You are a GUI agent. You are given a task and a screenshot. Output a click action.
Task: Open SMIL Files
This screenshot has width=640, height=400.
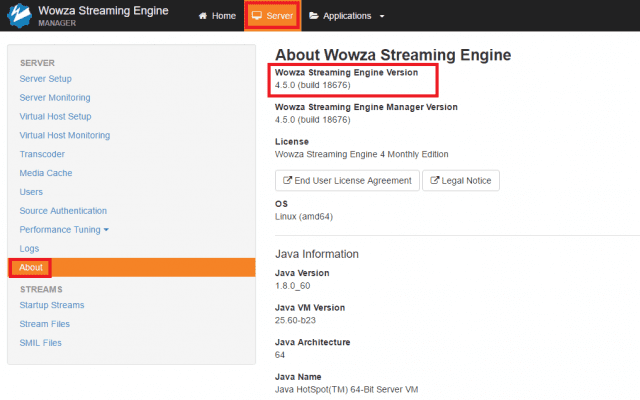(x=40, y=342)
